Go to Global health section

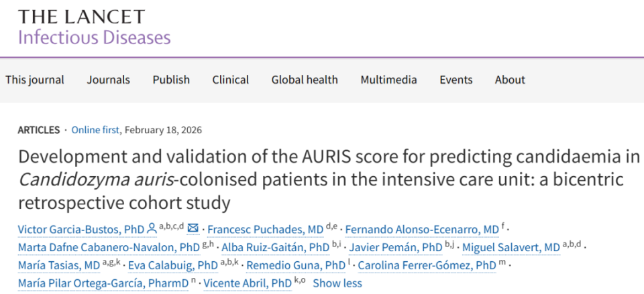(305, 80)
